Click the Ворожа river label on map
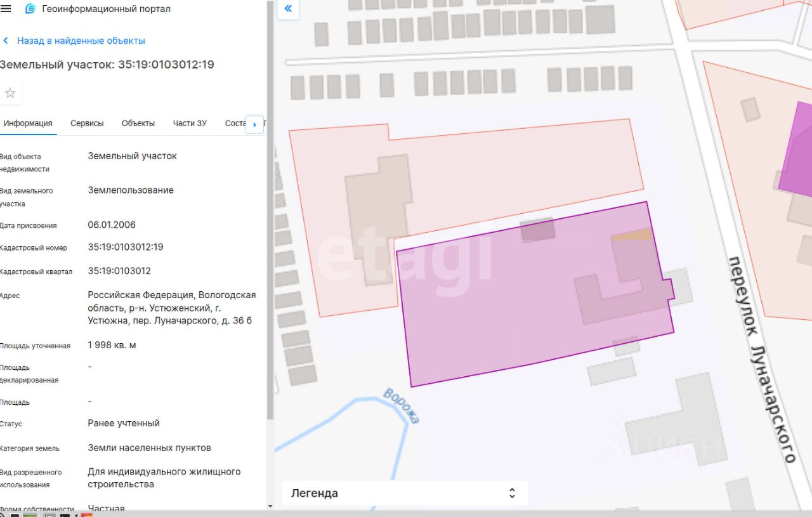 (x=402, y=405)
